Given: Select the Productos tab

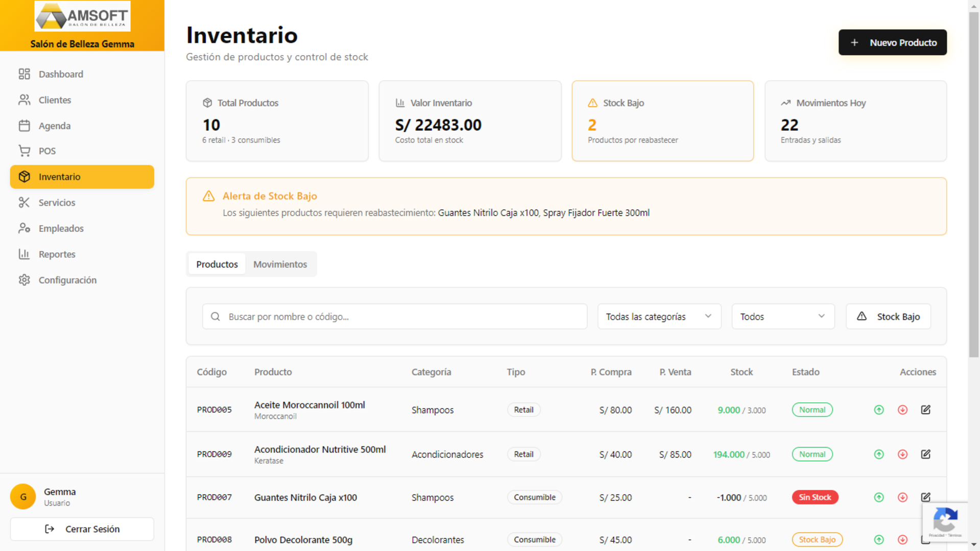Looking at the screenshot, I should (217, 264).
